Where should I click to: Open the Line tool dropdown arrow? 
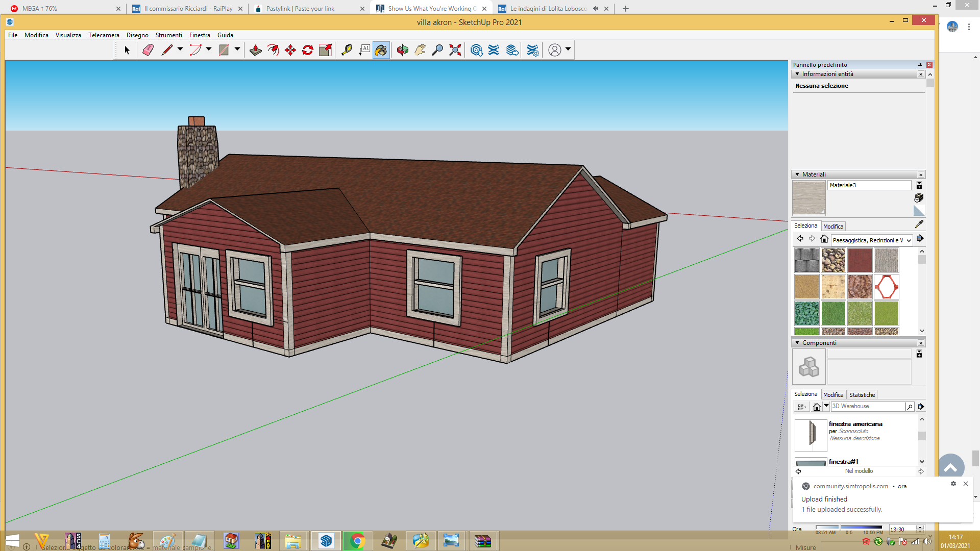(x=180, y=49)
